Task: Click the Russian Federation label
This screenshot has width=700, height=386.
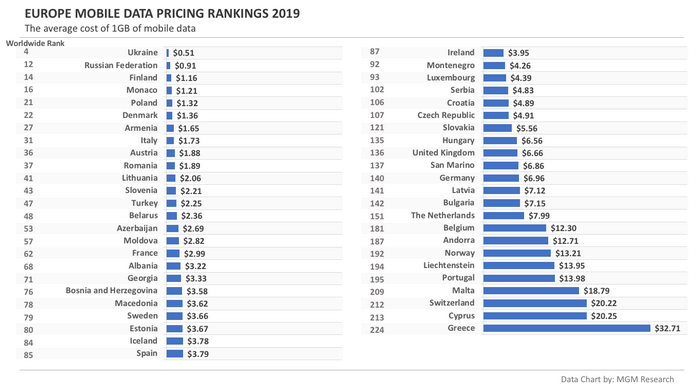Action: tap(121, 65)
